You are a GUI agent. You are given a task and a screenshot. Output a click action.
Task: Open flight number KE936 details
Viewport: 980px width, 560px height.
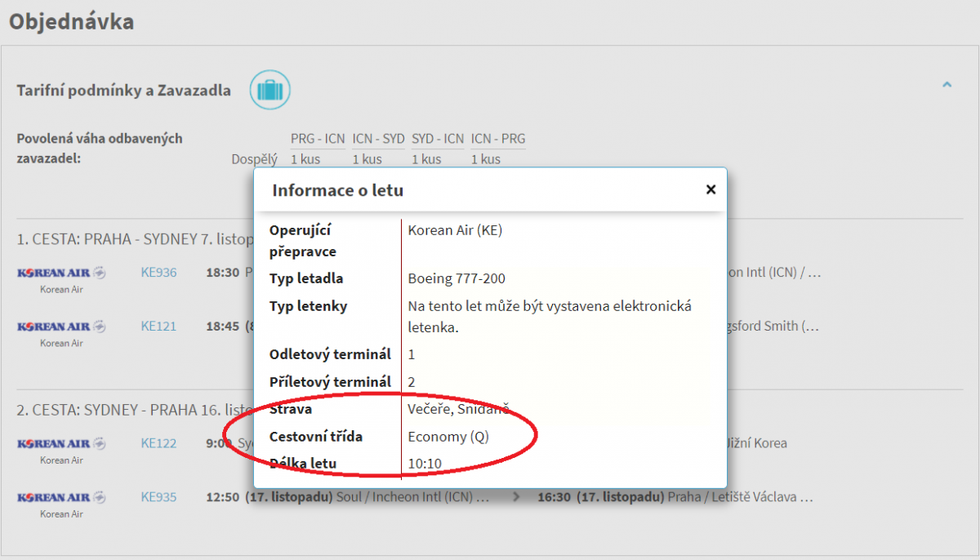158,273
